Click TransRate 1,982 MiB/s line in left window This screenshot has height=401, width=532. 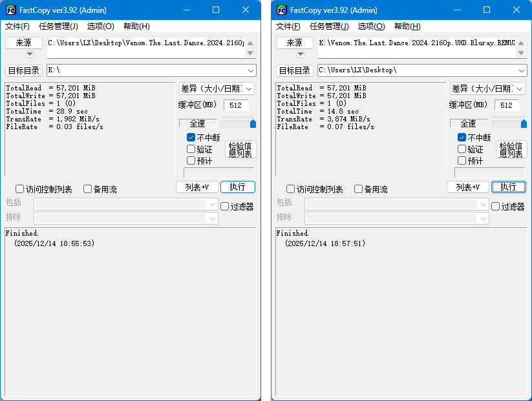(x=52, y=119)
